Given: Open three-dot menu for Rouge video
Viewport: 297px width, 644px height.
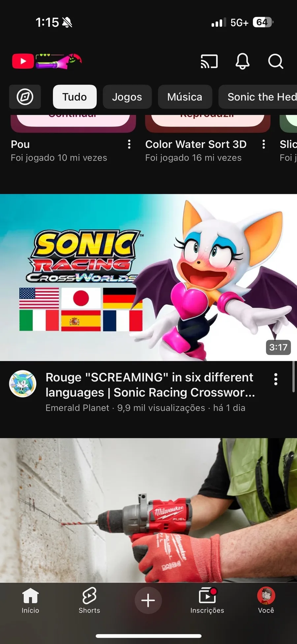Looking at the screenshot, I should click(276, 379).
